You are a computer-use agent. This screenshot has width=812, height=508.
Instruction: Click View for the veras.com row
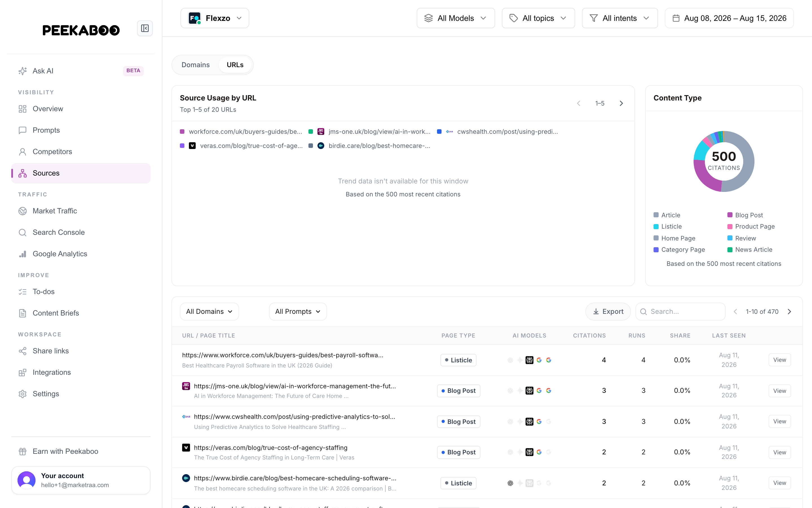(780, 452)
